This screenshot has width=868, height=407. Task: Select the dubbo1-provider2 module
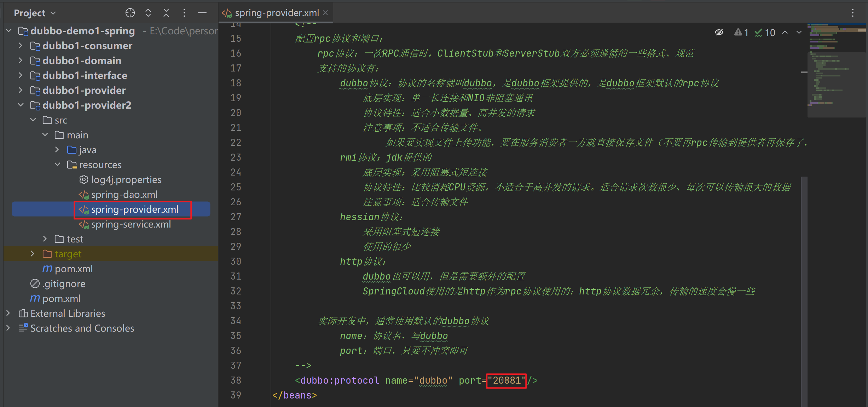[x=87, y=105]
